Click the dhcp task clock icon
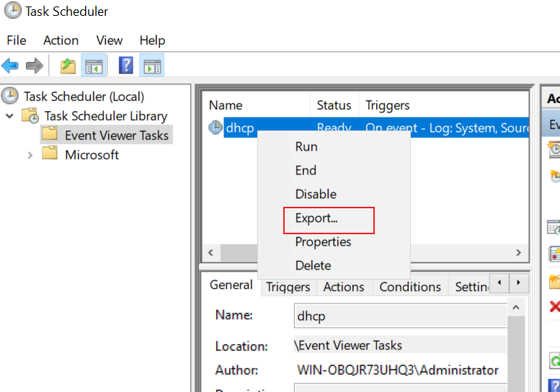The image size is (560, 392). tap(215, 128)
